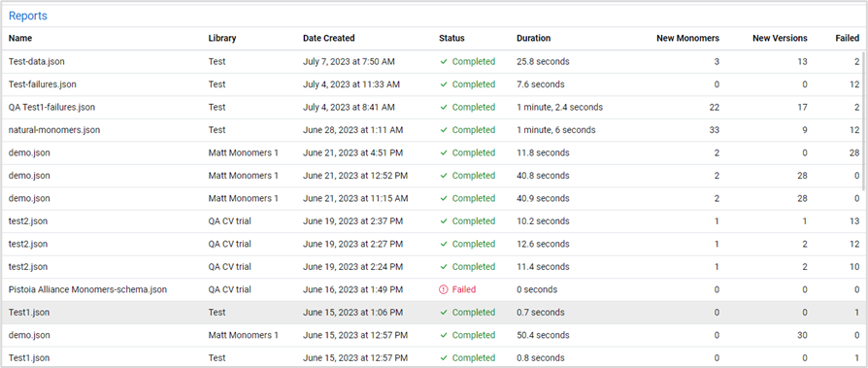Sort by Status column header

(451, 38)
